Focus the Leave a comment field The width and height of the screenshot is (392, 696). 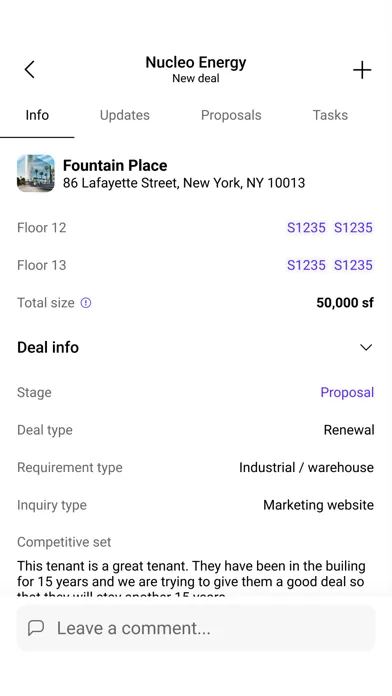(x=196, y=628)
